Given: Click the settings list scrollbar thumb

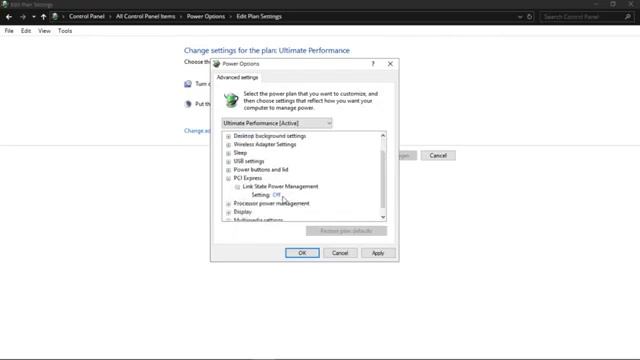Looking at the screenshot, I should [383, 179].
